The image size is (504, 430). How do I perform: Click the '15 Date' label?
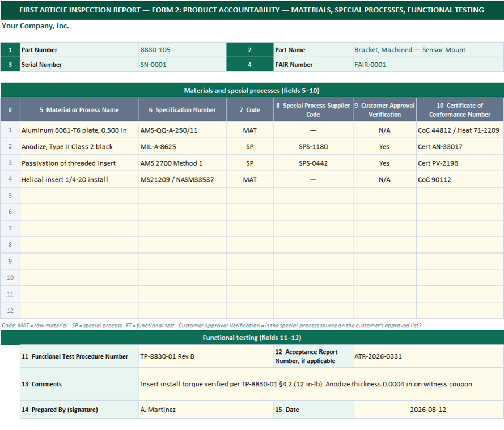click(313, 410)
